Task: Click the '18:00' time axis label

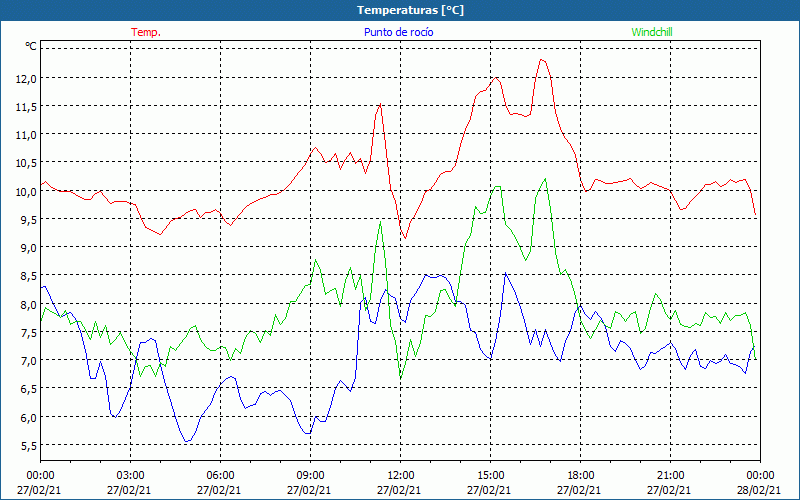Action: [580, 476]
